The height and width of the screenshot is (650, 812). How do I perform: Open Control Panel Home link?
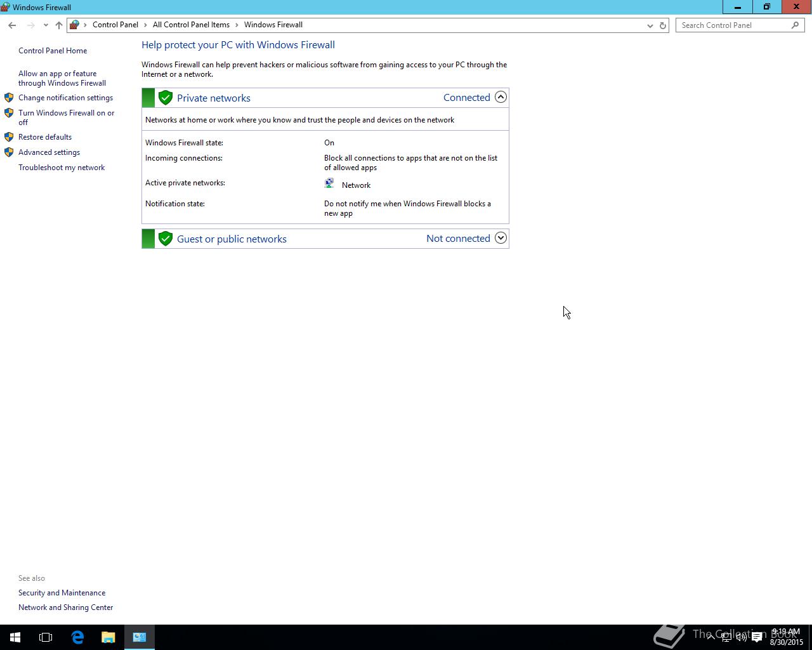[x=53, y=51]
